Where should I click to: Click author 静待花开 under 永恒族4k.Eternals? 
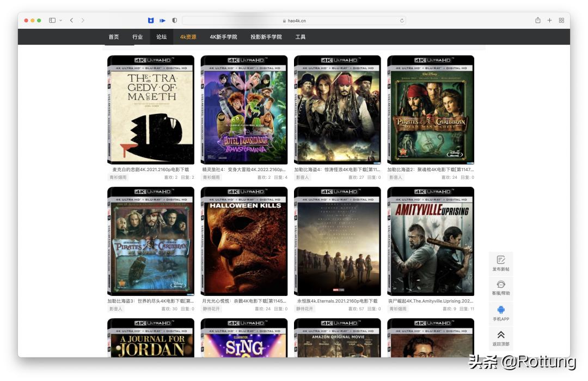305,309
